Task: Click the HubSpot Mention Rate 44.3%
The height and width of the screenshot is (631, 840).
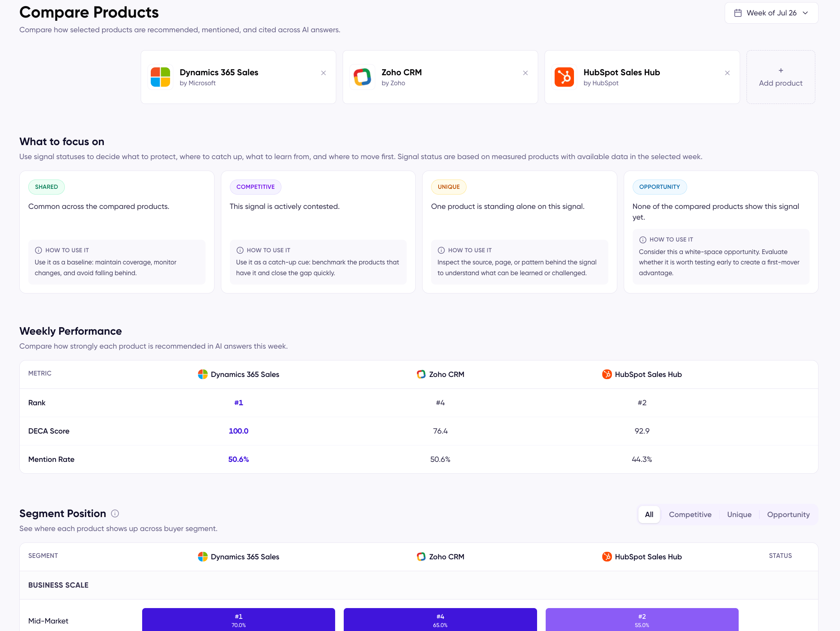Action: pyautogui.click(x=642, y=459)
